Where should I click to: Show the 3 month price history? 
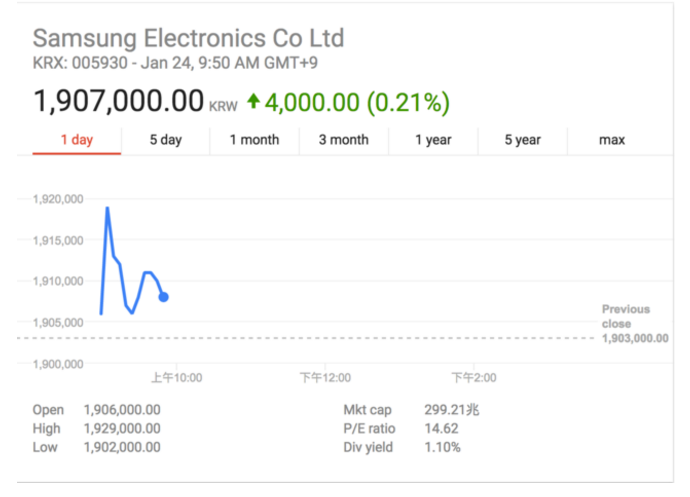click(344, 140)
